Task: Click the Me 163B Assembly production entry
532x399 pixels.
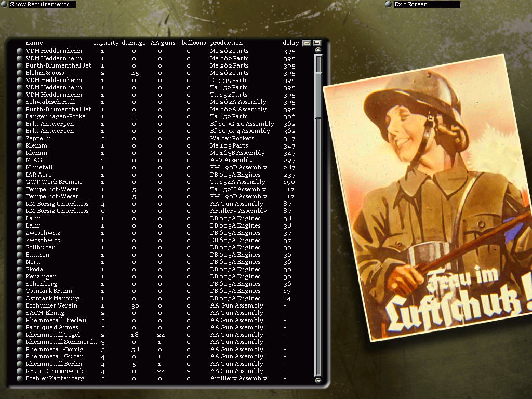Action: pyautogui.click(x=237, y=153)
